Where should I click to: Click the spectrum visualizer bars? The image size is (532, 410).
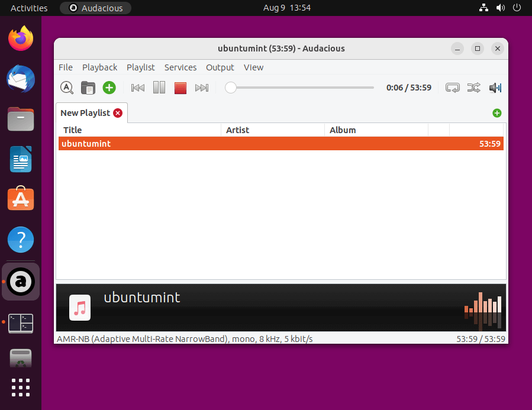[x=483, y=310]
